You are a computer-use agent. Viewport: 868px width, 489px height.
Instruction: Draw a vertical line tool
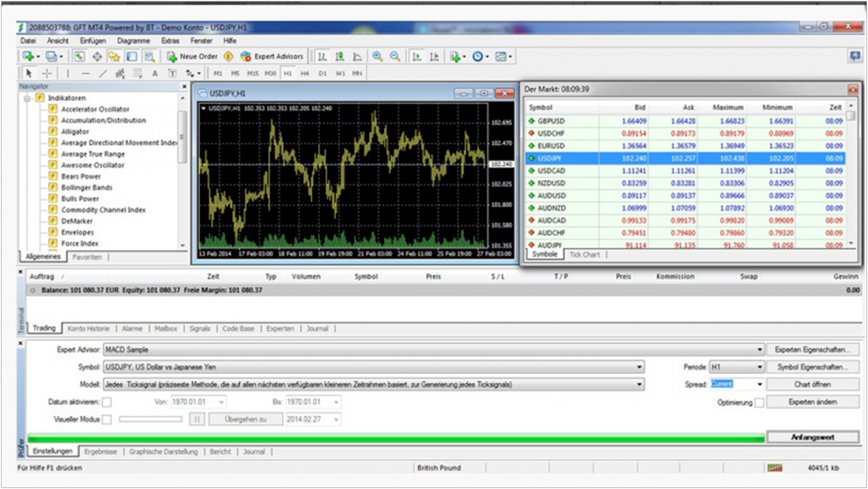(x=68, y=73)
